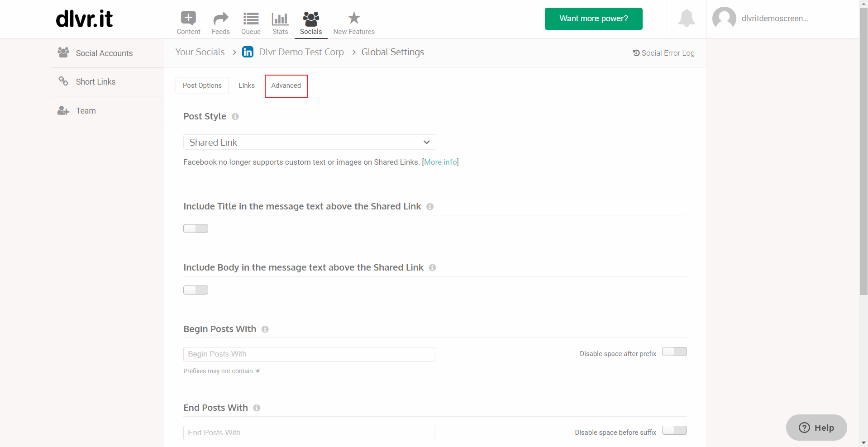Toggle Disable space before suffix

pos(674,430)
